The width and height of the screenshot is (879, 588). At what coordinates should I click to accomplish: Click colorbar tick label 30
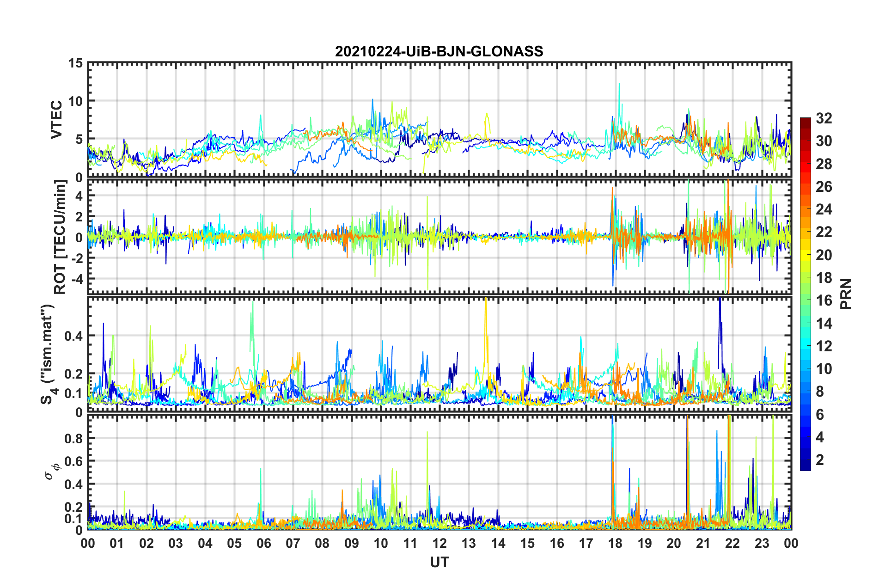tap(824, 141)
